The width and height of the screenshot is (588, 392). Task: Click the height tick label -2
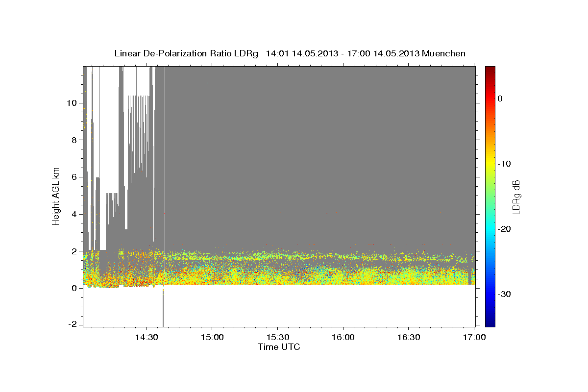73,325
